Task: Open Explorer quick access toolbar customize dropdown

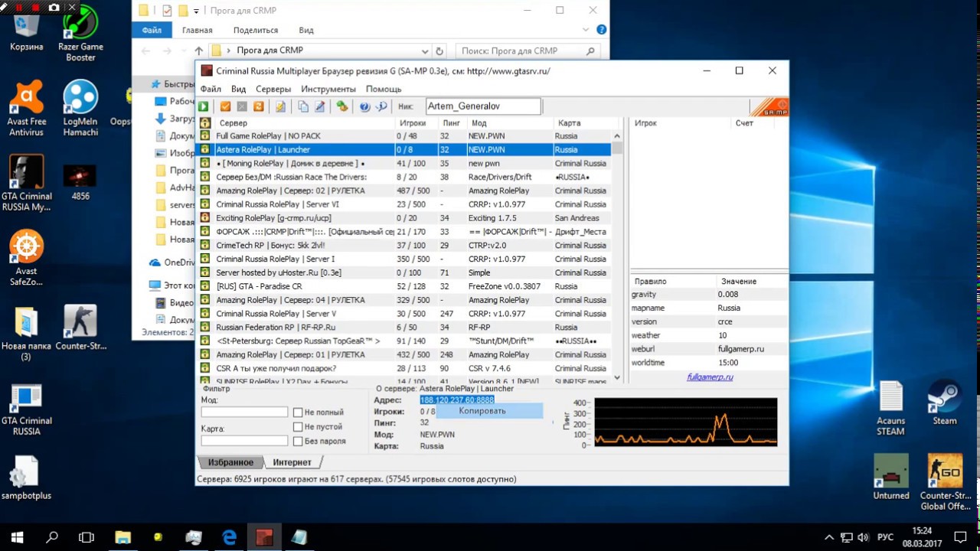Action: click(x=197, y=11)
